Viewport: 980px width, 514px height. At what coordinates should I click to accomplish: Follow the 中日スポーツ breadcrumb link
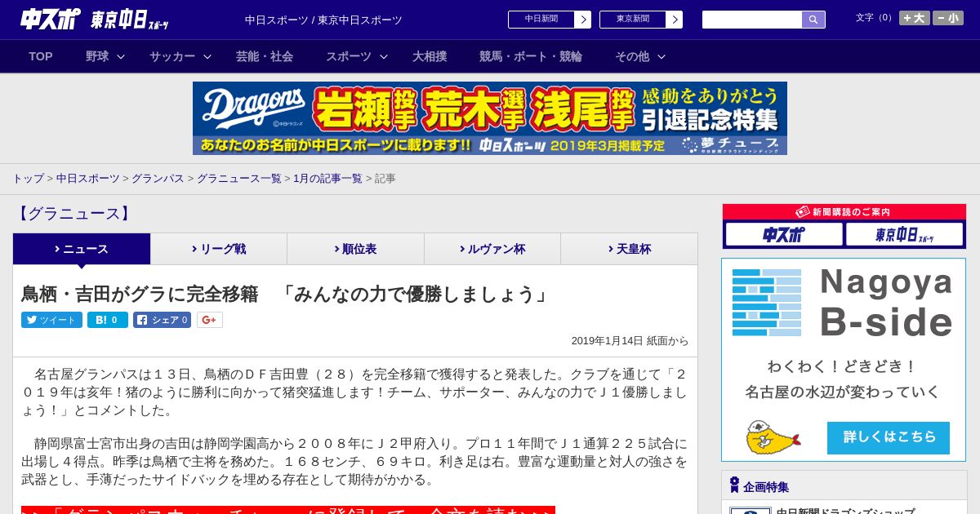pos(88,179)
